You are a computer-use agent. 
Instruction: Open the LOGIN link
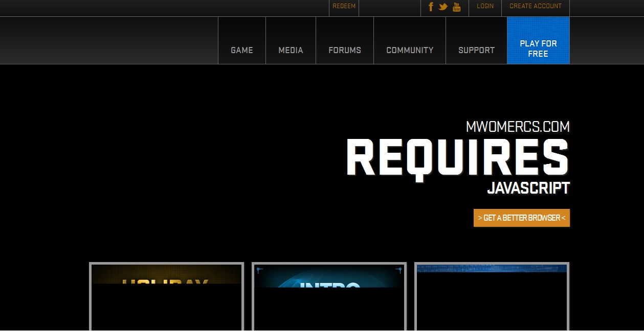(485, 6)
